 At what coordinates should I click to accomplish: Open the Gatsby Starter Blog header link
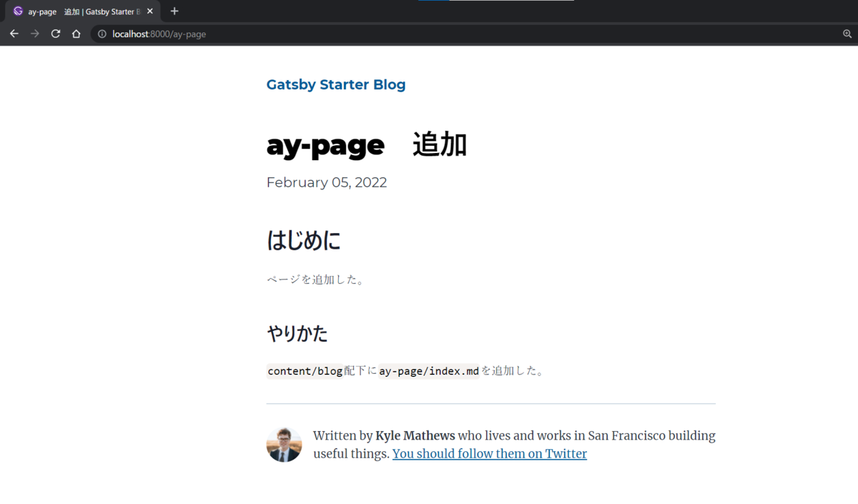coord(336,84)
